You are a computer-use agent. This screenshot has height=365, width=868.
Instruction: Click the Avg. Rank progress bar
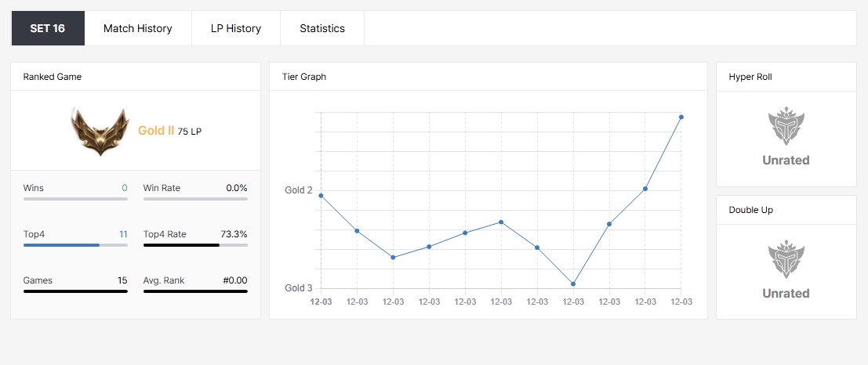click(195, 291)
